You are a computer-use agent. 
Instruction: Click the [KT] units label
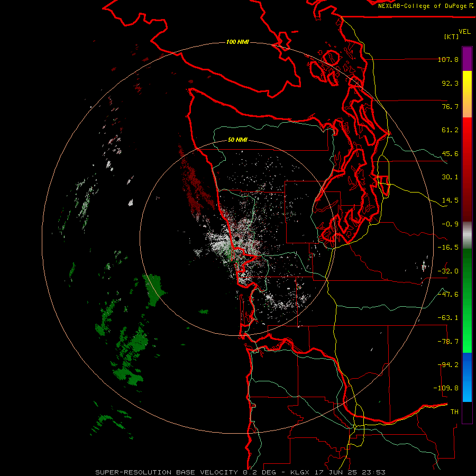coord(452,36)
